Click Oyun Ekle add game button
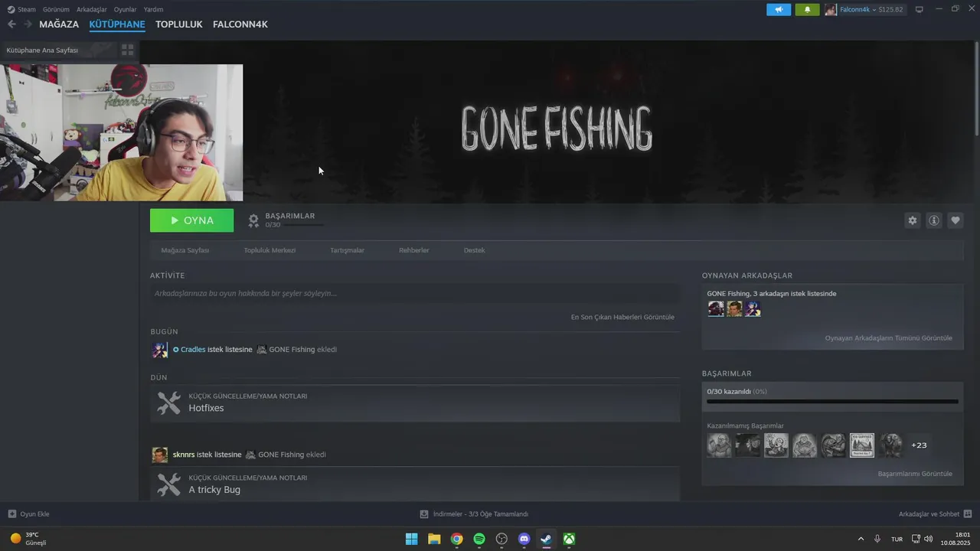980x551 pixels. tap(29, 514)
